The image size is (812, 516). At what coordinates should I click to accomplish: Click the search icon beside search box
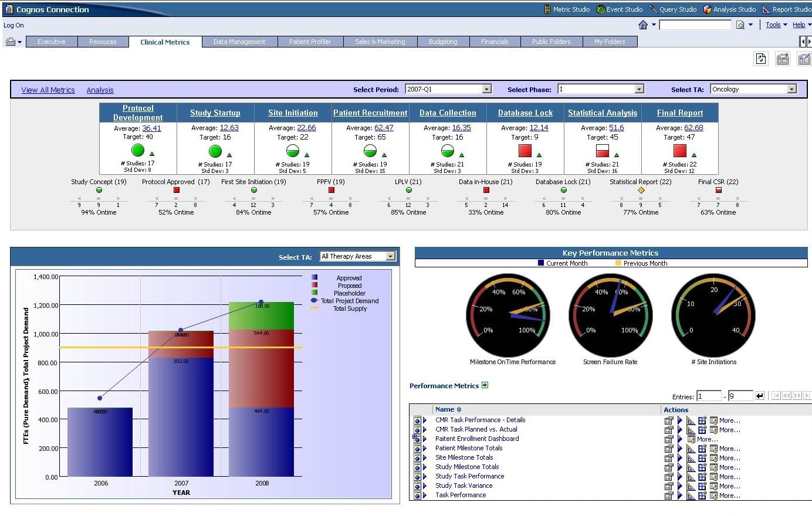pyautogui.click(x=740, y=25)
